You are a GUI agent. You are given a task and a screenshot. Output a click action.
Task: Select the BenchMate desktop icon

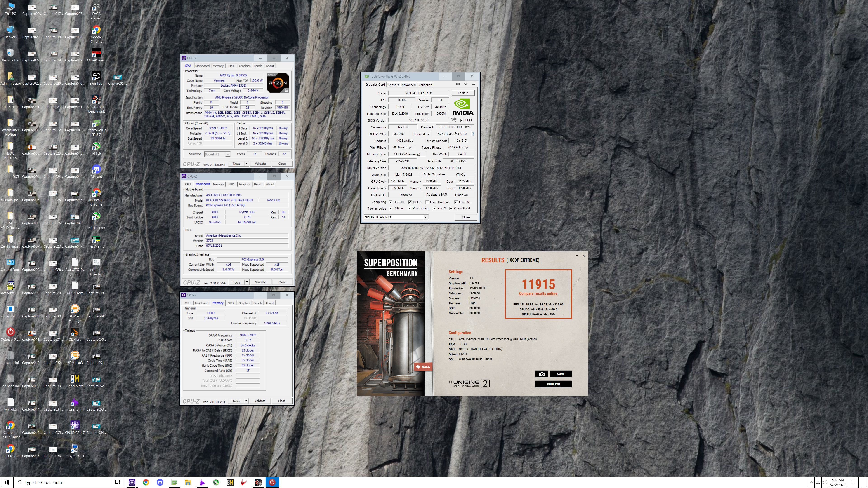[x=75, y=380]
